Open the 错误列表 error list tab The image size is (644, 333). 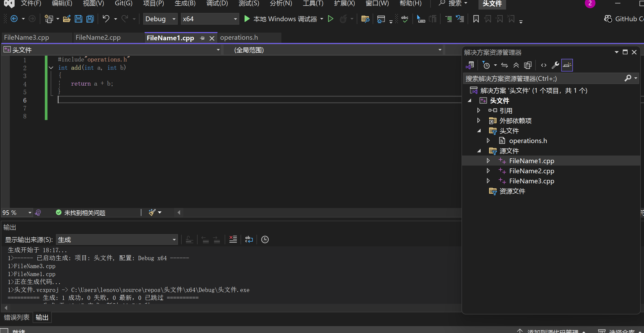point(16,317)
